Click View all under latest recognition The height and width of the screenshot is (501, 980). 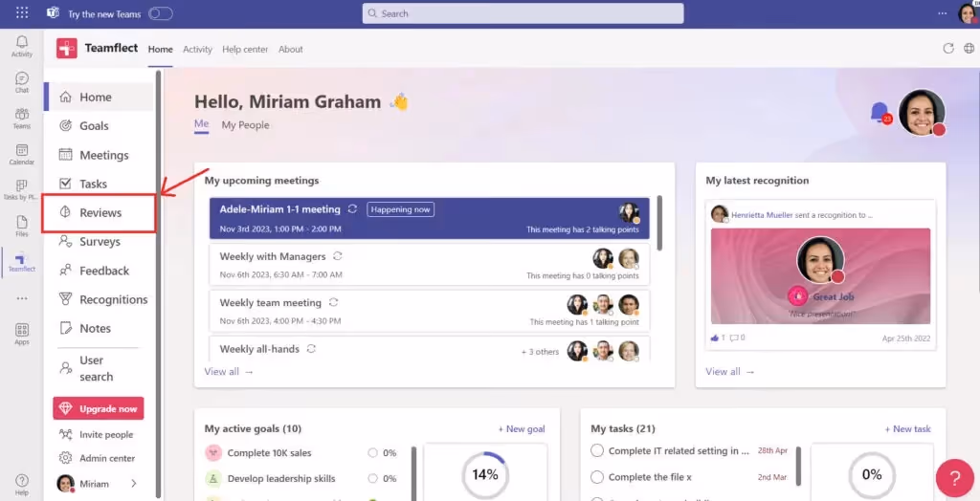click(x=730, y=372)
